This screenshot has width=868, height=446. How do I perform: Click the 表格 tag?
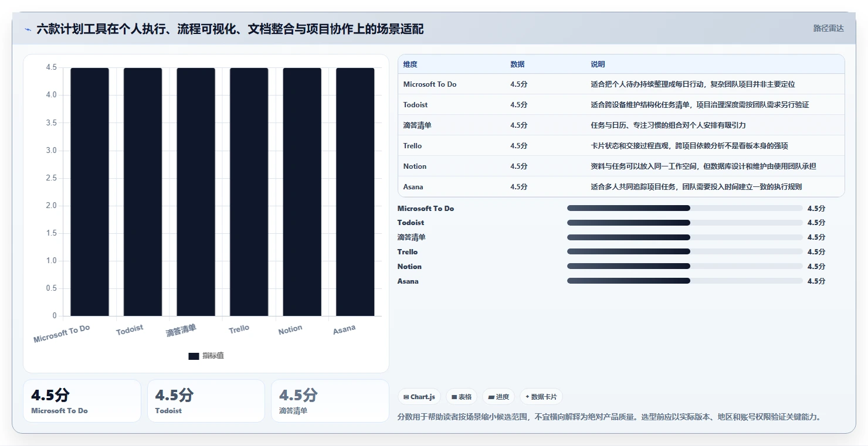click(462, 397)
